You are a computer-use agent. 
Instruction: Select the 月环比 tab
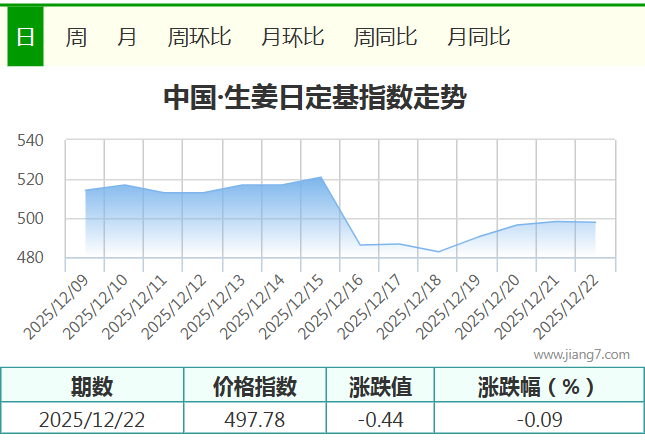point(293,37)
